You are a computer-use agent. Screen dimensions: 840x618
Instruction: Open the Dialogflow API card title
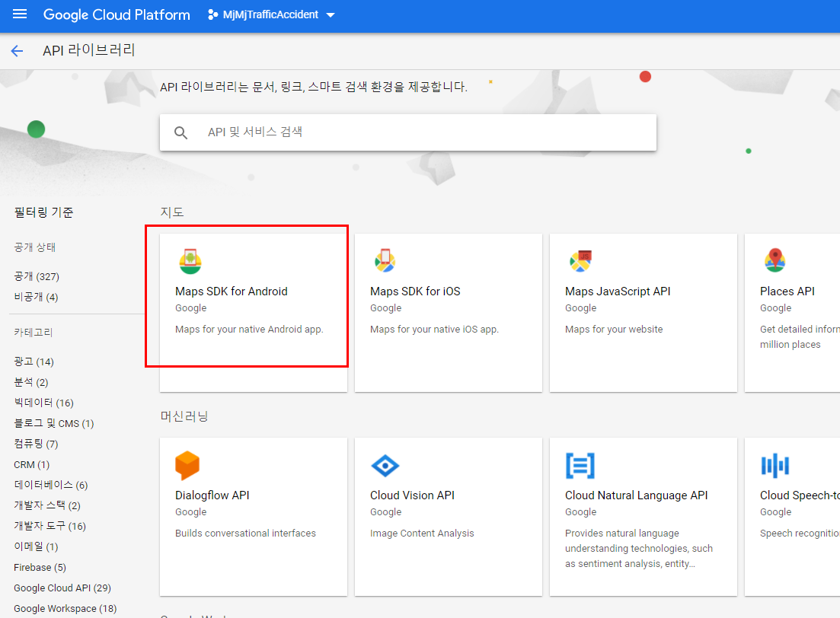click(x=212, y=495)
